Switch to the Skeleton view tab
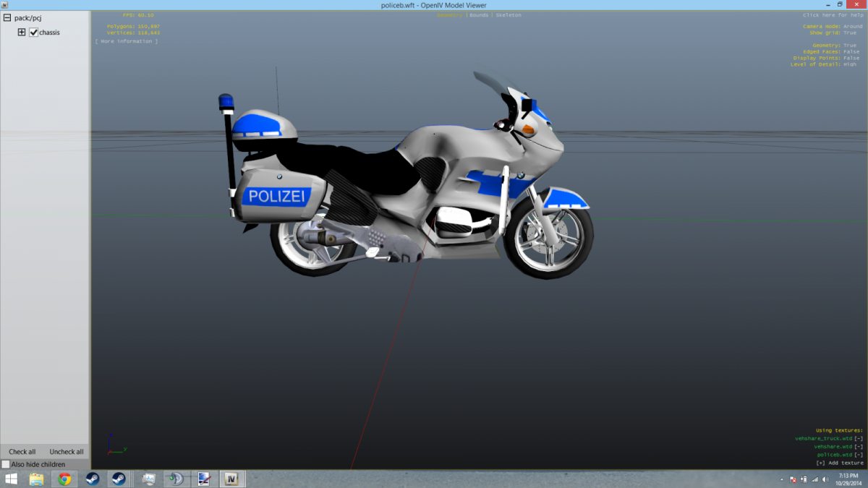The height and width of the screenshot is (488, 868). pyautogui.click(x=508, y=14)
